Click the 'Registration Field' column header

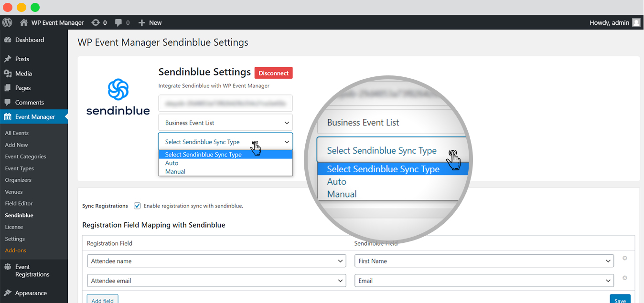pos(109,243)
